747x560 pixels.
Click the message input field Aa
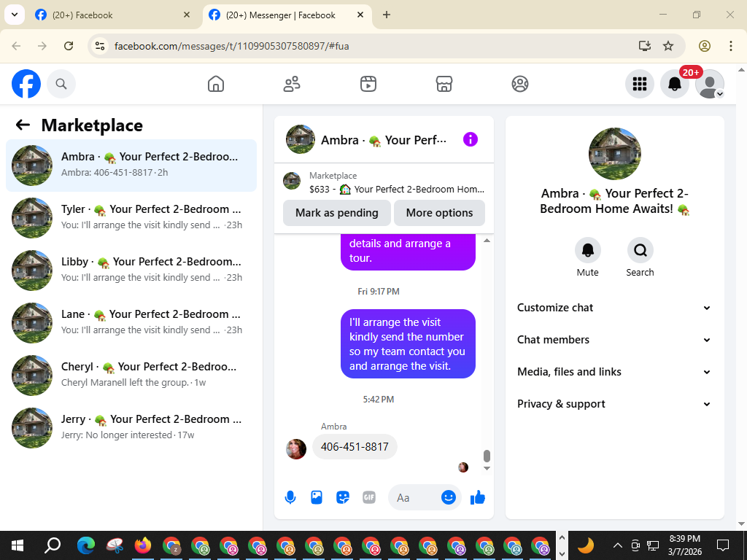click(414, 497)
